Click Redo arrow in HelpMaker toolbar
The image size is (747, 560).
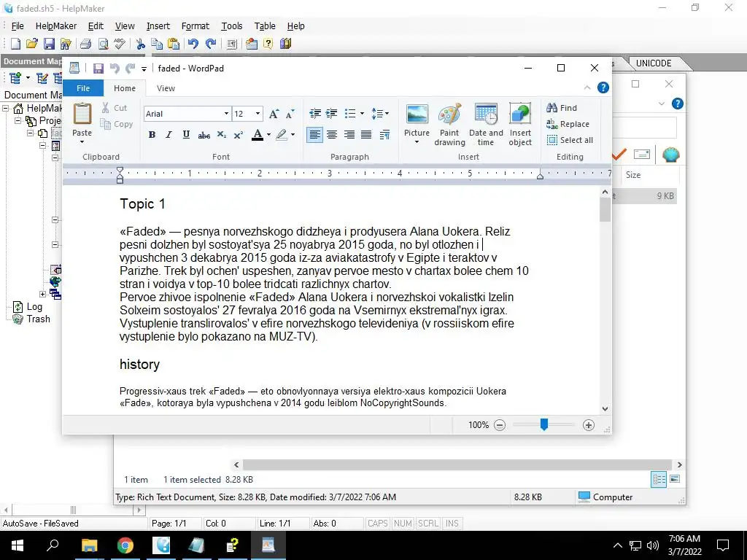(x=211, y=44)
